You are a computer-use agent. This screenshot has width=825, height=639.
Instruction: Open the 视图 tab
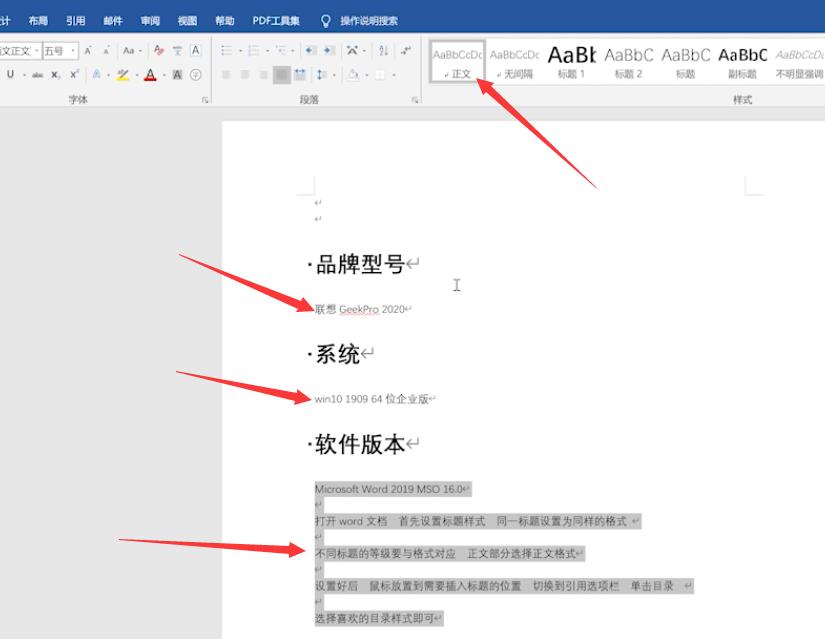tap(187, 21)
